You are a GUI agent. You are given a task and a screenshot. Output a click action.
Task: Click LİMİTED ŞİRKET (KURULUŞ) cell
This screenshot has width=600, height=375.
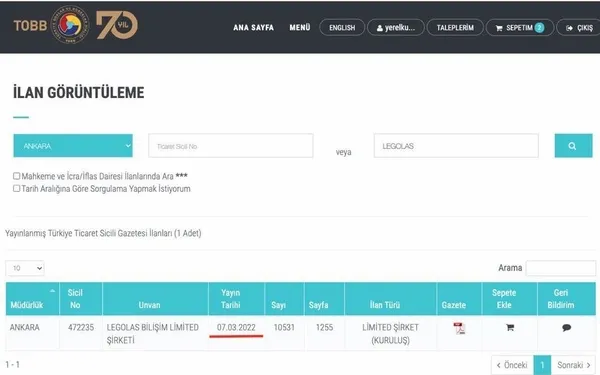[x=390, y=334]
